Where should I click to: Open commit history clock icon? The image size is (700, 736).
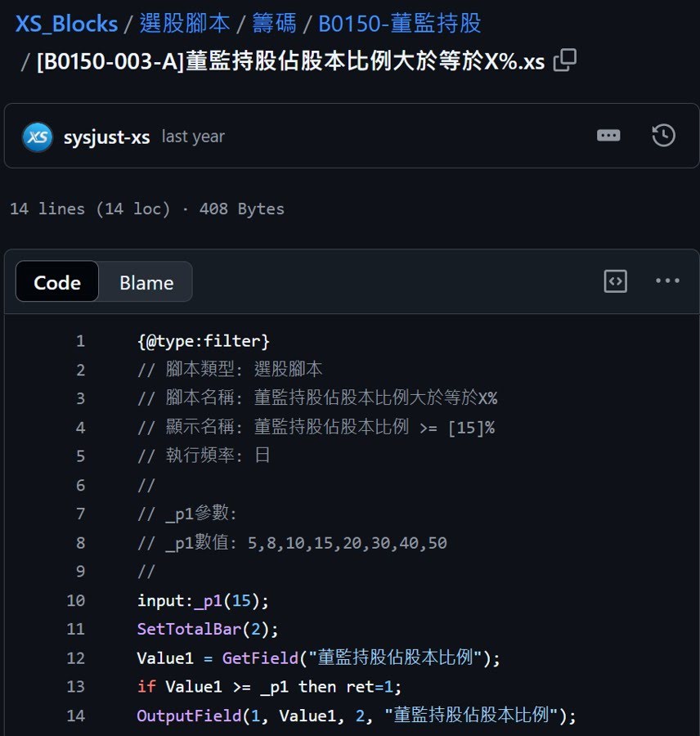click(x=663, y=136)
